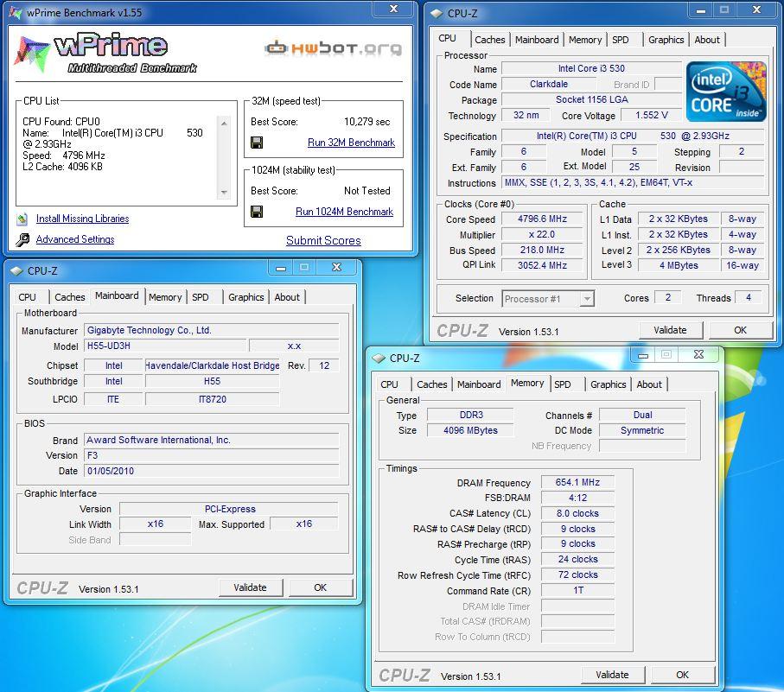784x692 pixels.
Task: Click the processor name Intel Core i3 530
Action: (x=591, y=68)
